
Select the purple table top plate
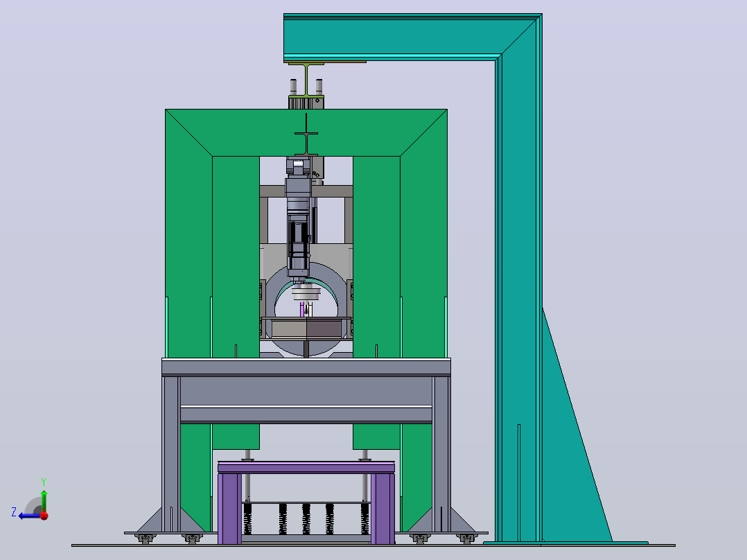tap(306, 467)
